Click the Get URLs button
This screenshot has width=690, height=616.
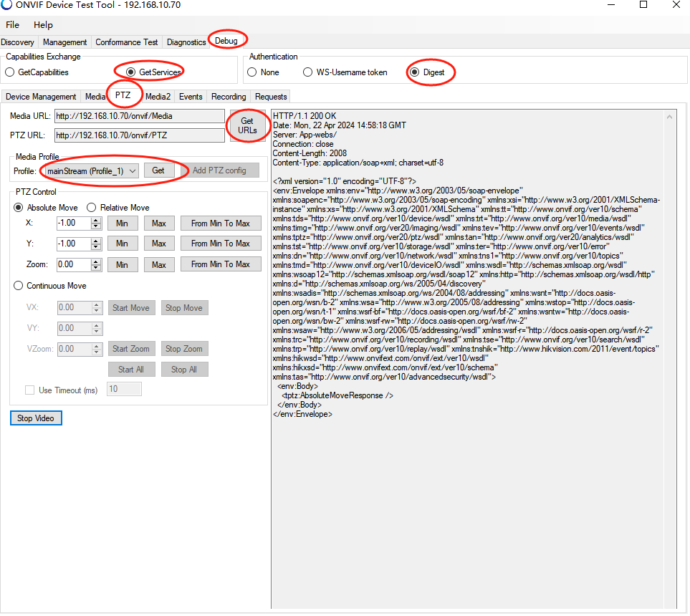pyautogui.click(x=247, y=125)
